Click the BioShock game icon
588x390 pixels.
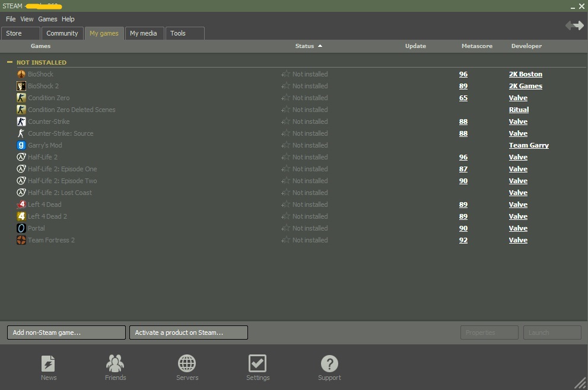(21, 74)
